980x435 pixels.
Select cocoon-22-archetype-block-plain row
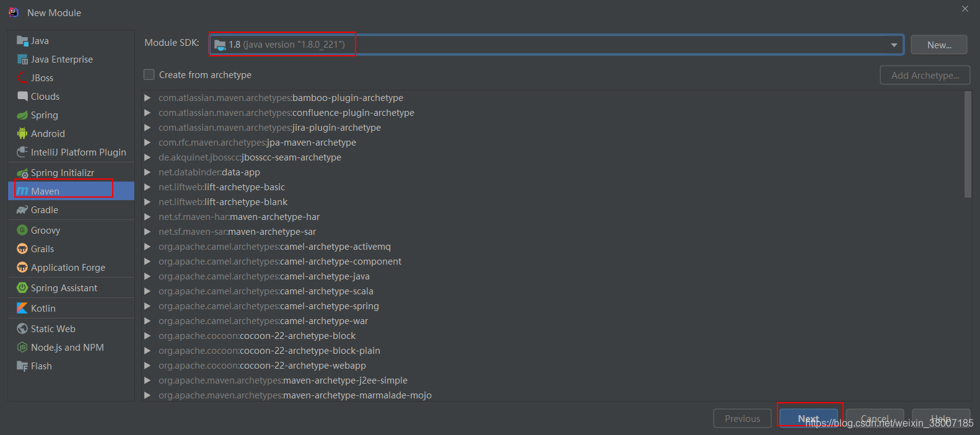tap(553, 351)
